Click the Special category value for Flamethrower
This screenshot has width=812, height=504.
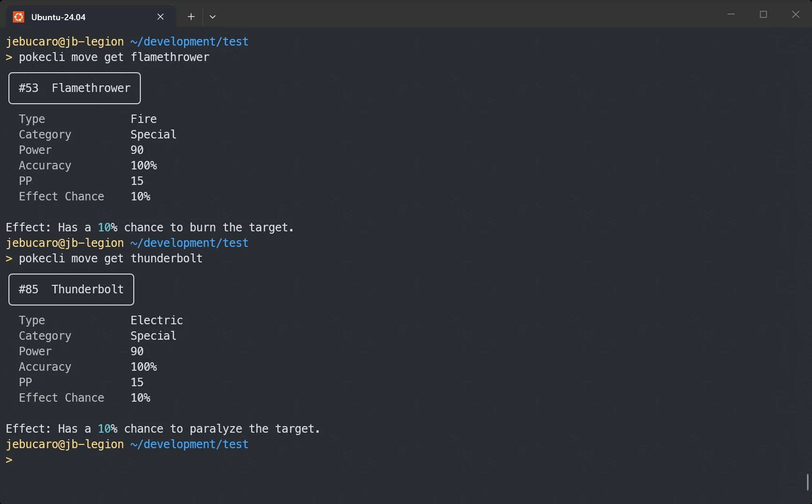tap(153, 134)
